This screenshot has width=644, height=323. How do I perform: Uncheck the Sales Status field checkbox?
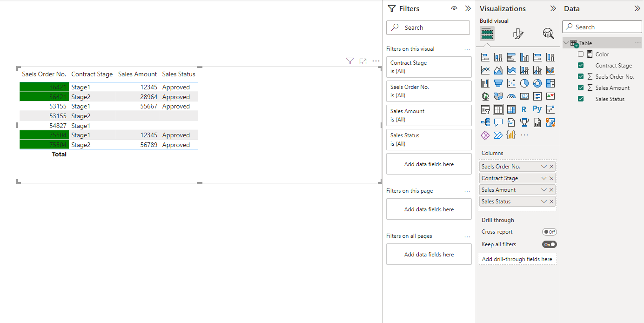coord(581,99)
